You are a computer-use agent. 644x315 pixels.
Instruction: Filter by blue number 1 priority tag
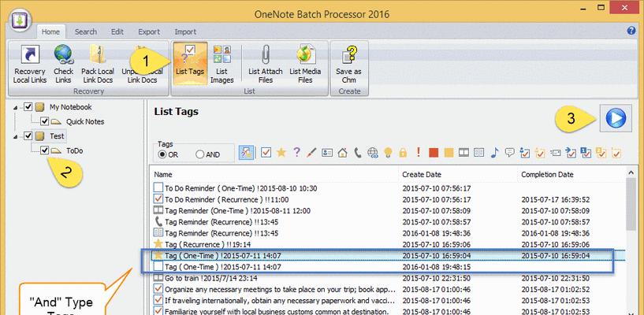(585, 153)
